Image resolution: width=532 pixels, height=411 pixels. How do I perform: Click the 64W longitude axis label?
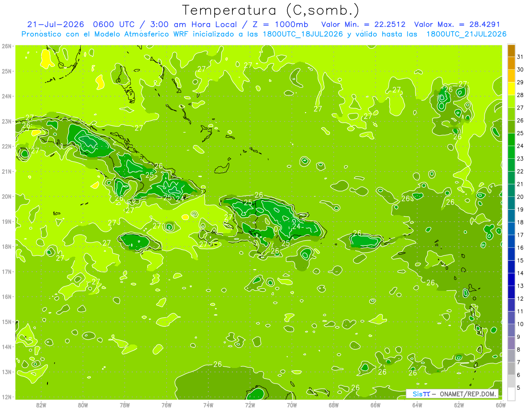click(417, 405)
